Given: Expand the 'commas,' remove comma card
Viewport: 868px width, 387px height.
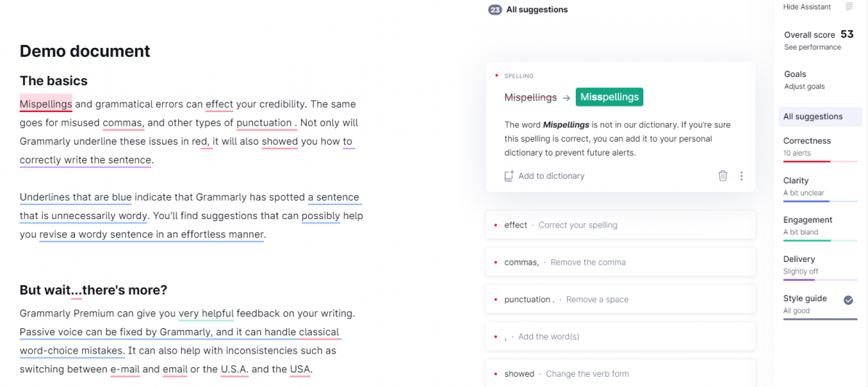Looking at the screenshot, I should (620, 262).
